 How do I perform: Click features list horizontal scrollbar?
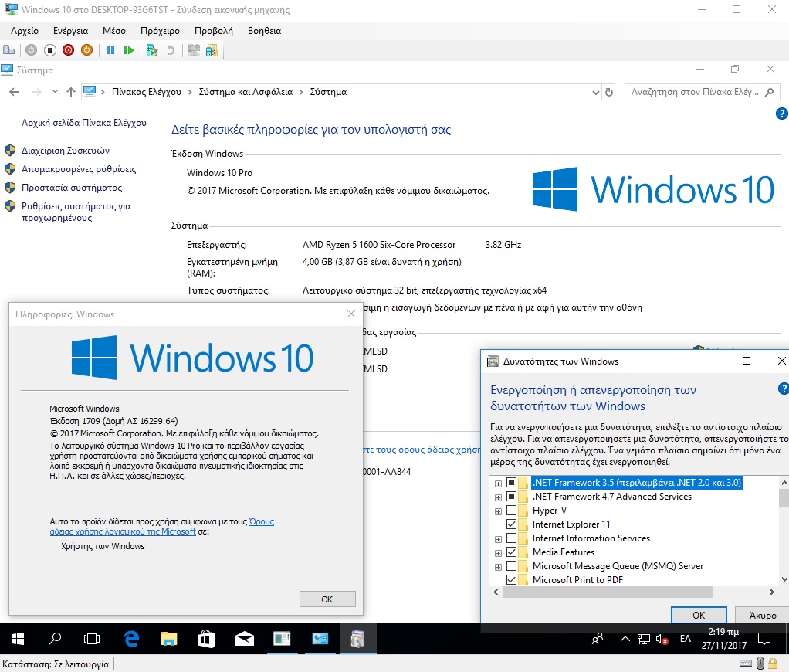[x=608, y=592]
